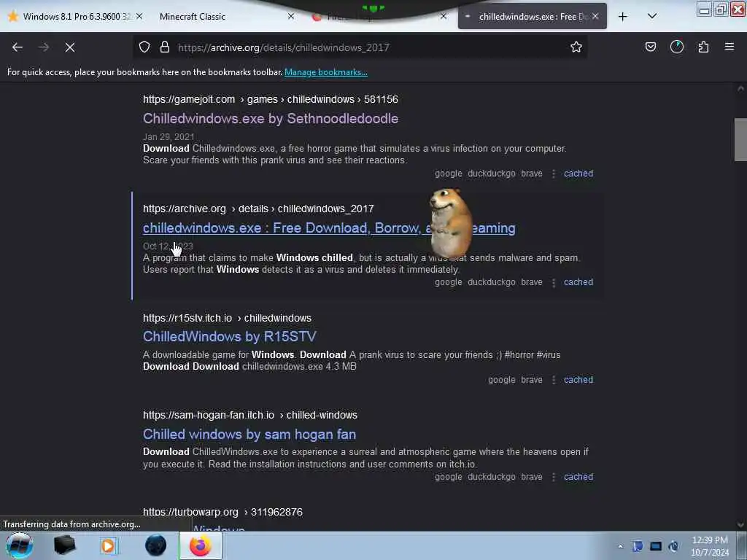Click the page vertical scrollbar thumb
Viewport: 747px width, 560px height.
[740, 139]
